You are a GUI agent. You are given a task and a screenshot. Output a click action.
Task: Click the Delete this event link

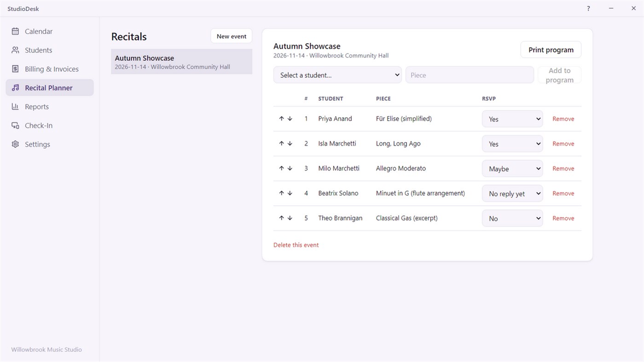pyautogui.click(x=296, y=245)
